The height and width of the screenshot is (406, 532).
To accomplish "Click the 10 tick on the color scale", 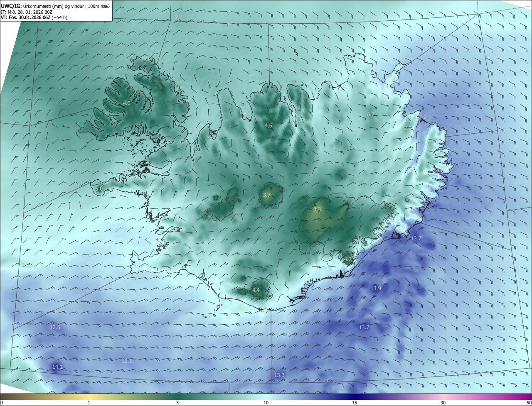I will pyautogui.click(x=266, y=403).
